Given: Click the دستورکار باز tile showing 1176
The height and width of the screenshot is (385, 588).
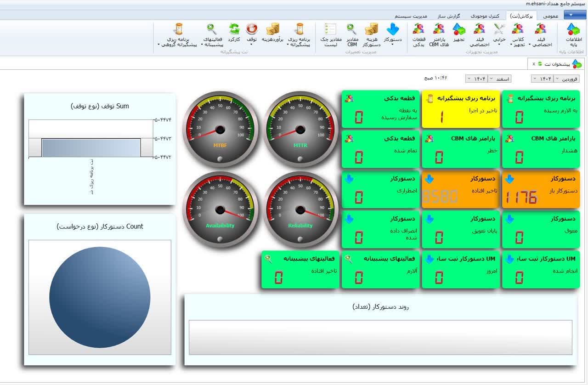Looking at the screenshot, I should point(540,189).
